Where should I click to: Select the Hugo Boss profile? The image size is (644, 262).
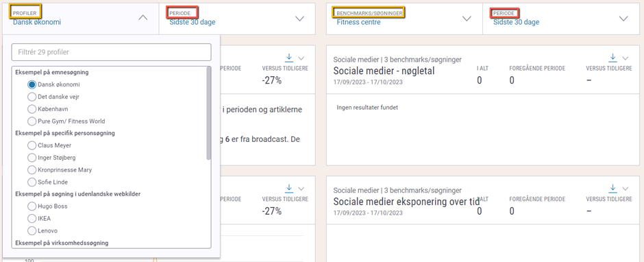[32, 206]
